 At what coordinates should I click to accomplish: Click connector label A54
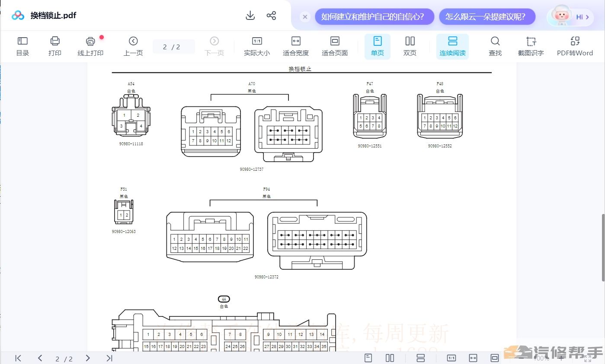click(131, 83)
